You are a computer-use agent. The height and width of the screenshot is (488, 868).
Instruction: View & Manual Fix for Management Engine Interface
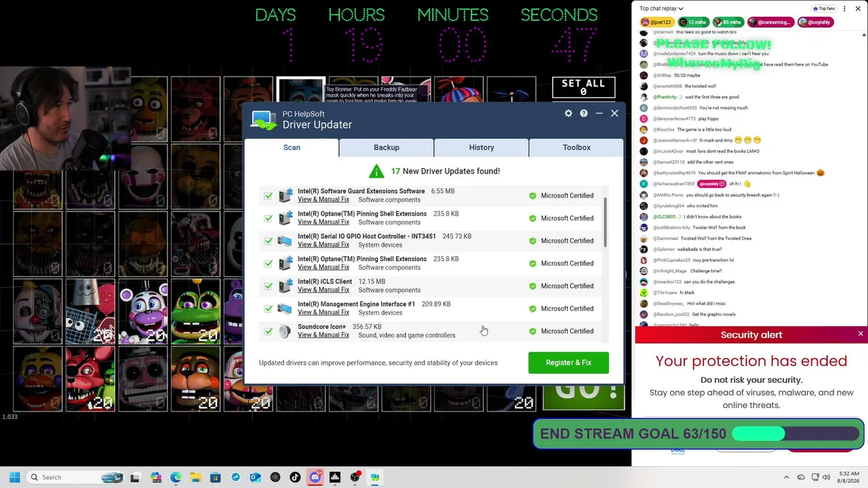[323, 312]
